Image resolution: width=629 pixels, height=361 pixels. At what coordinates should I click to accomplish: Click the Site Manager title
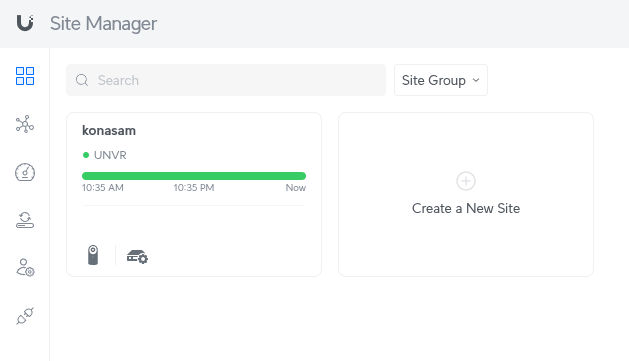[x=103, y=23]
